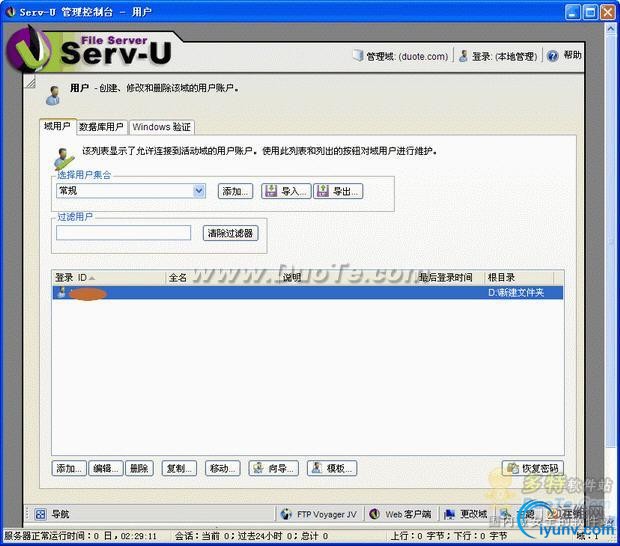The width and height of the screenshot is (620, 546).
Task: Click the 导出 button with disk icon
Action: click(x=338, y=191)
